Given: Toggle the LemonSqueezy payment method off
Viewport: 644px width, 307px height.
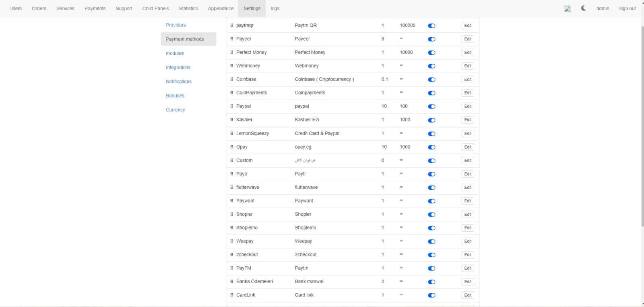Looking at the screenshot, I should click(x=431, y=134).
